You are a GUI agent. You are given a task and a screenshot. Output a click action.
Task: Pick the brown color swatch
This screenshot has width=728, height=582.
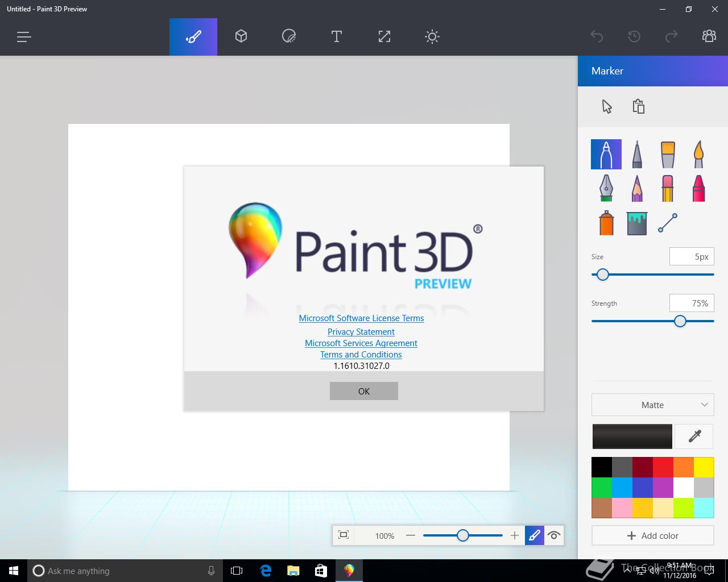click(602, 508)
